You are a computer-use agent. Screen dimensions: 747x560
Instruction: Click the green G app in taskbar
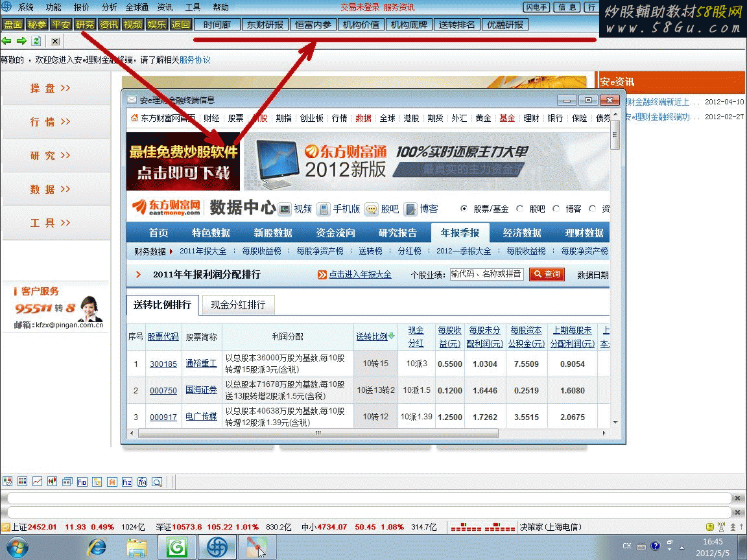(177, 547)
